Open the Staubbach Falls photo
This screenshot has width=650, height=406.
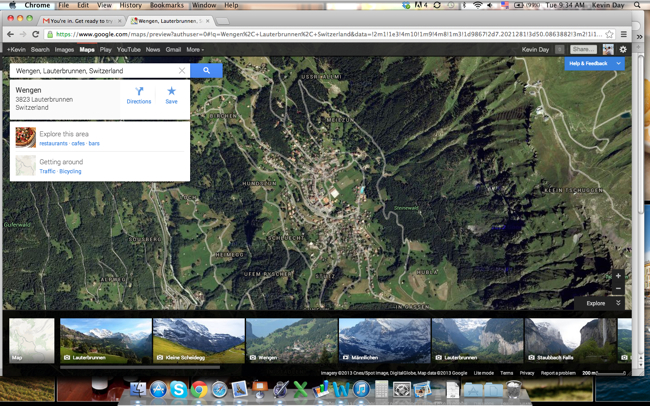click(x=570, y=341)
